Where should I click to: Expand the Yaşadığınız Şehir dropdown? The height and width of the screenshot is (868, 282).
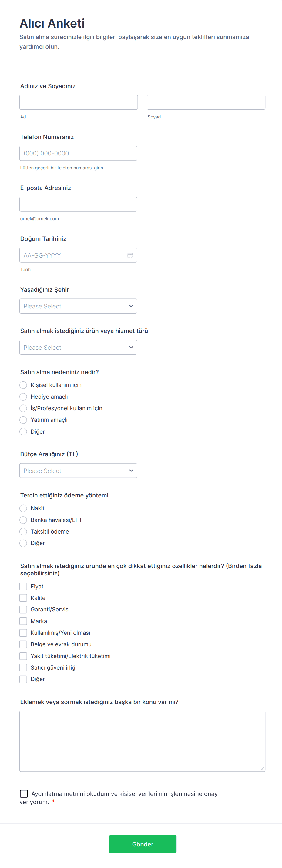tap(78, 306)
